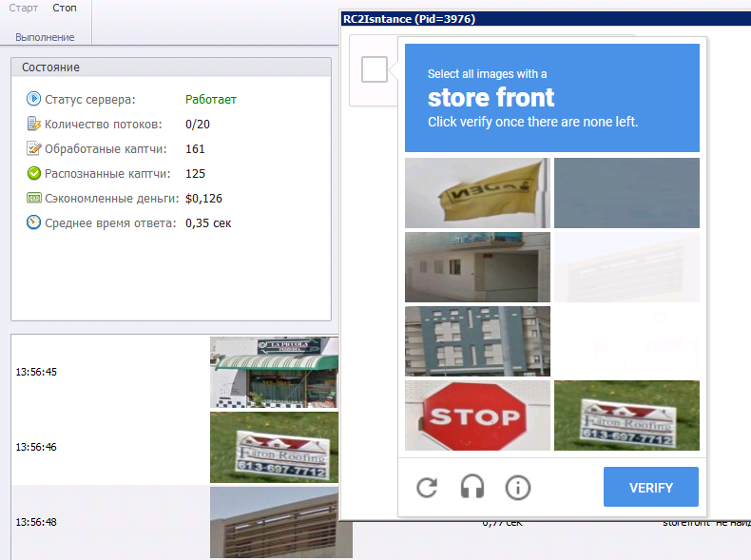Click the captcha reload icon
Image resolution: width=751 pixels, height=560 pixels.
coord(426,488)
